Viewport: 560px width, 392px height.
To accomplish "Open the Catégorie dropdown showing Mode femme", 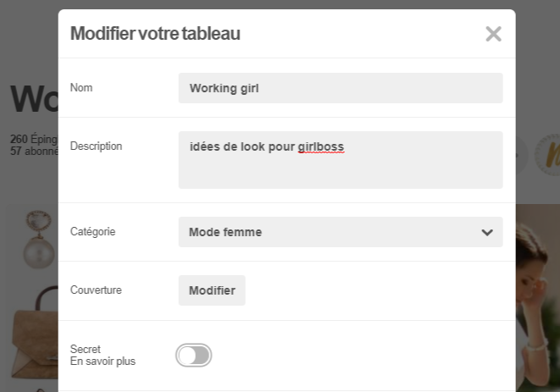I will pos(341,232).
